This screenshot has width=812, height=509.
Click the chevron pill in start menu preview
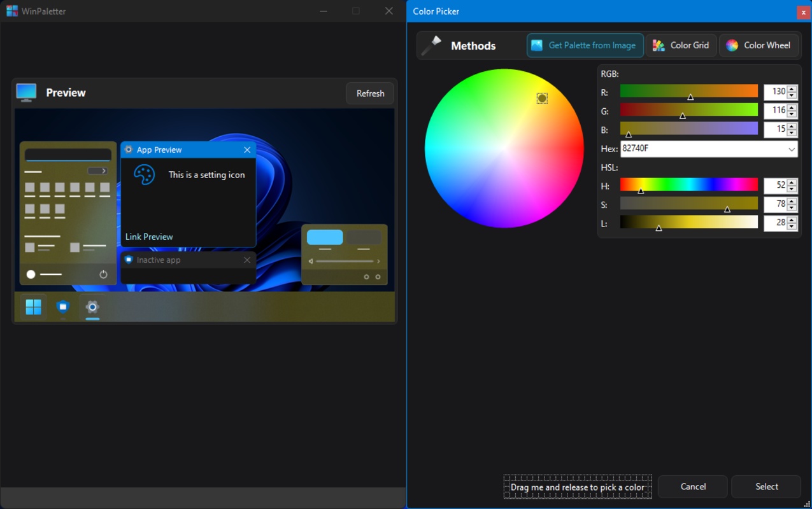coord(97,171)
